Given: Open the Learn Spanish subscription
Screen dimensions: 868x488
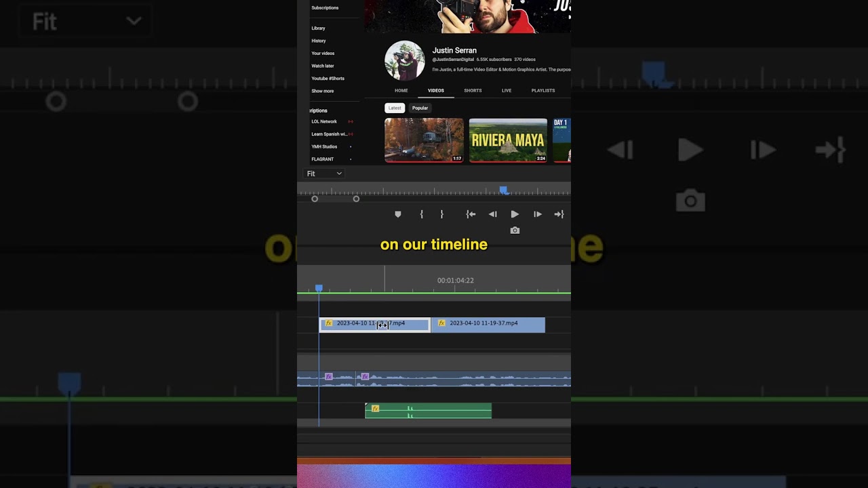Looking at the screenshot, I should [x=330, y=134].
